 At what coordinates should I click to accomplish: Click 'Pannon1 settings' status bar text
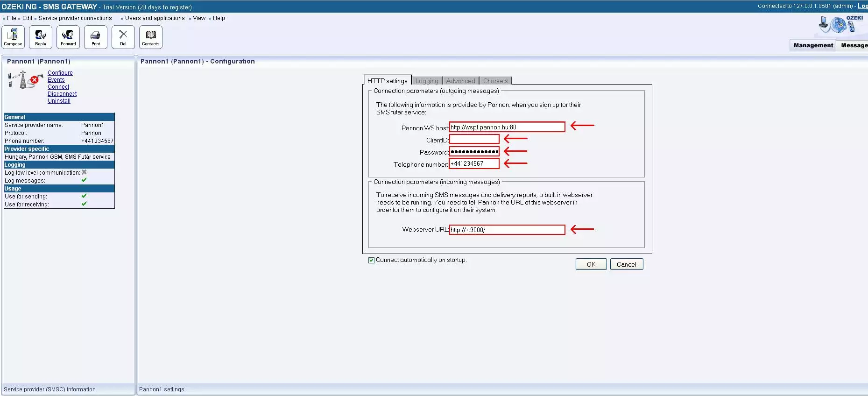[x=162, y=389]
